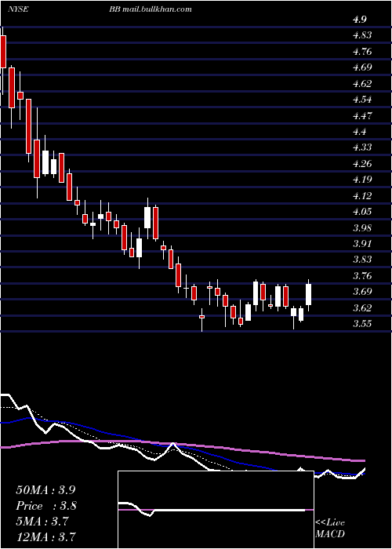This screenshot has width=392, height=549.
Task: Click the 4.69 price axis label
Action: point(362,67)
